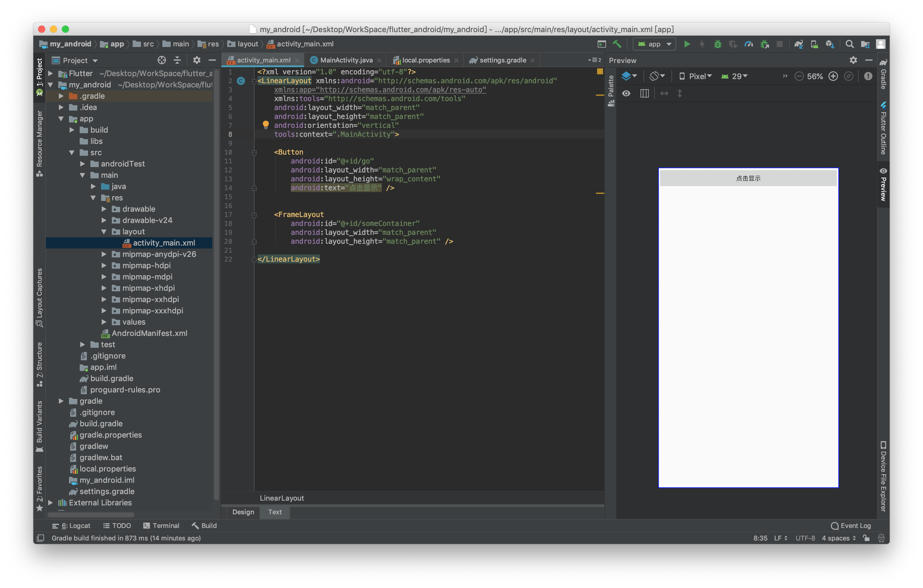
Task: Click the Profile app icon
Action: pos(748,44)
